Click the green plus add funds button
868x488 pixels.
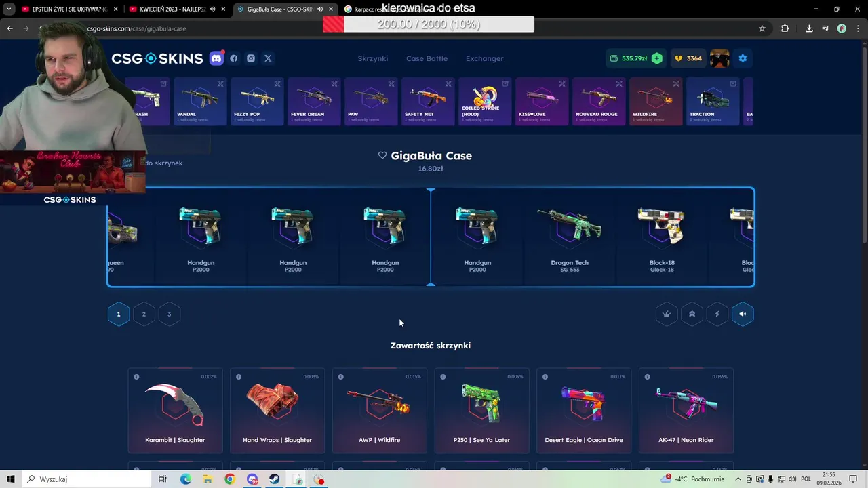pos(656,58)
